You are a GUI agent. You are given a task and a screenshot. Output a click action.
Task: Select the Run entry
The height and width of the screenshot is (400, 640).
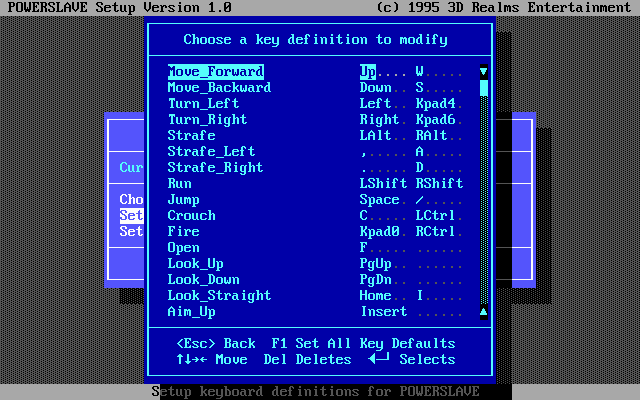(180, 184)
